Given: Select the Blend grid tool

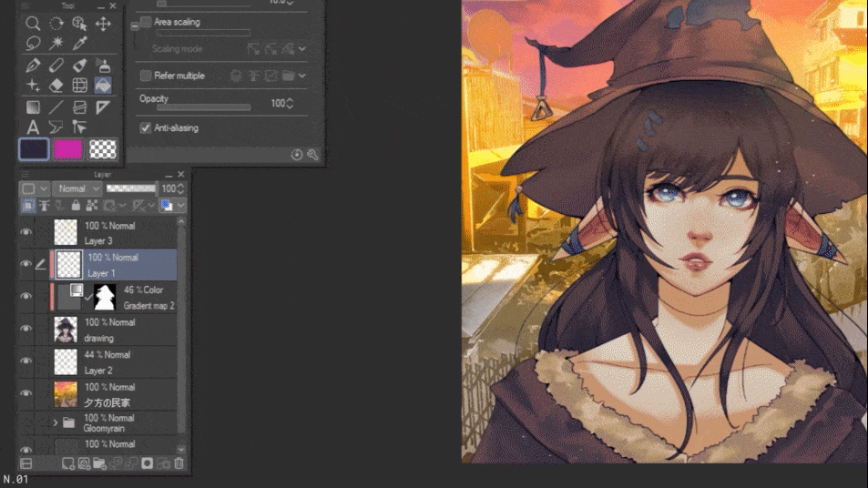Looking at the screenshot, I should point(79,86).
